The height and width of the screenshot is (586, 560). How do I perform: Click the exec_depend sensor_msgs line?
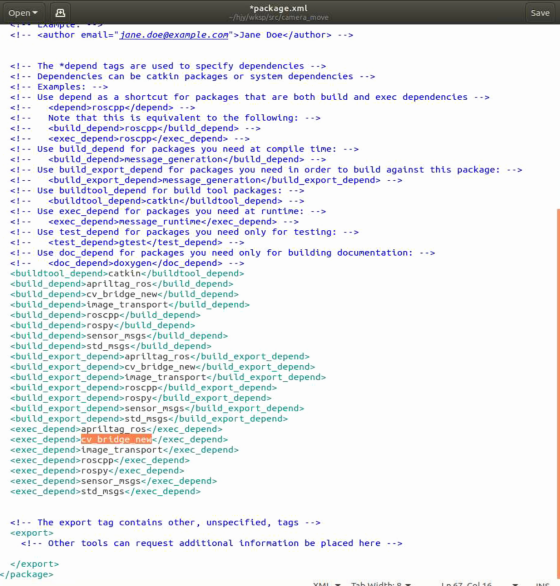114,481
